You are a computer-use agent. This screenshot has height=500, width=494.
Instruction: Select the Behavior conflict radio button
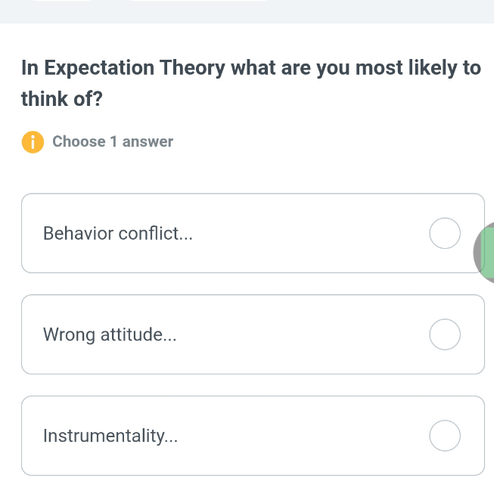coord(445,233)
